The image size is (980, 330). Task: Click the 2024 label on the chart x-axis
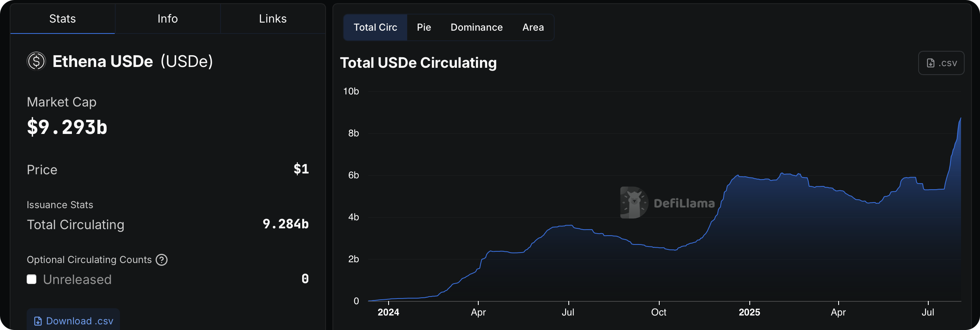pyautogui.click(x=388, y=312)
